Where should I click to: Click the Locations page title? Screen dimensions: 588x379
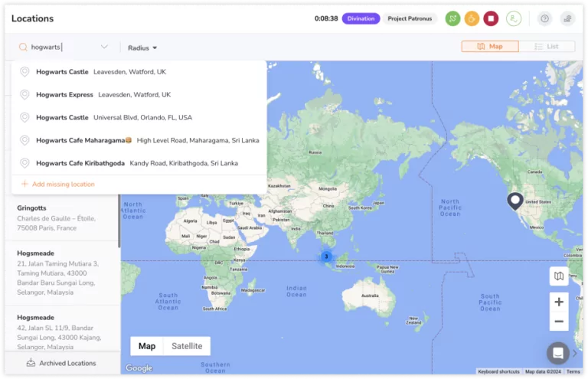click(x=33, y=18)
